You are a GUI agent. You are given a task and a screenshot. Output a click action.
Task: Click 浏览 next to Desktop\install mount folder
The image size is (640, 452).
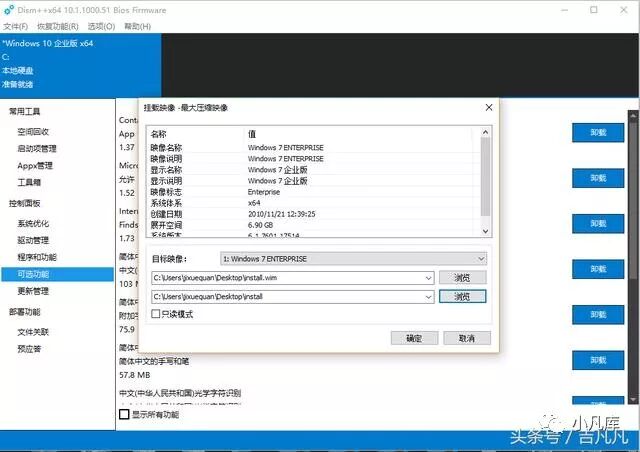[x=462, y=296]
